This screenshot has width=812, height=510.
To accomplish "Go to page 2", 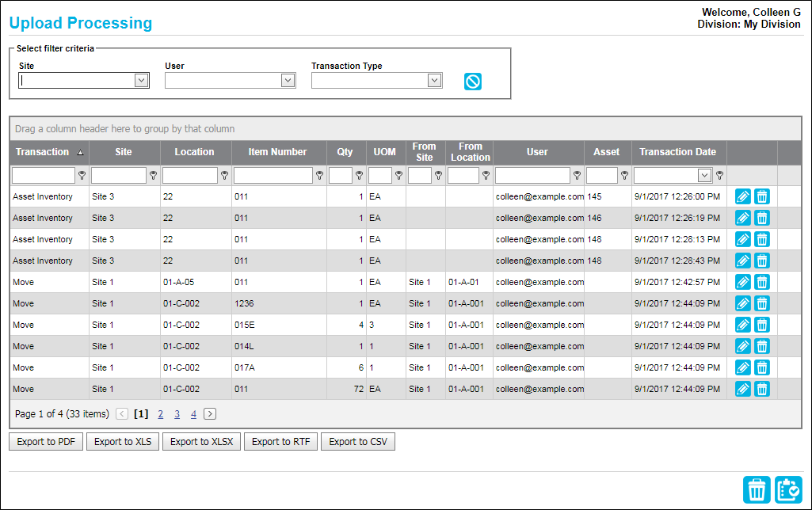I will coord(161,414).
